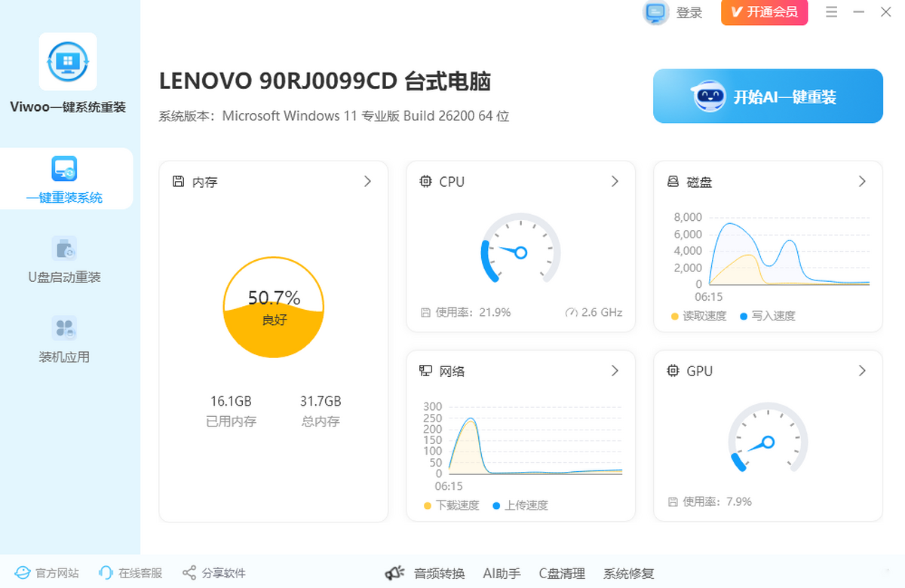Start 开始AI一键重装
The image size is (905, 588).
click(x=768, y=96)
